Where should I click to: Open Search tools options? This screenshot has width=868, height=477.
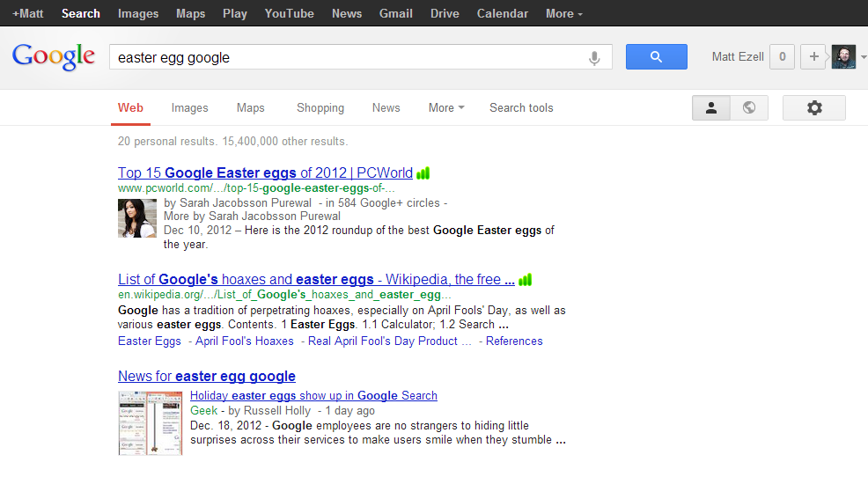point(521,108)
